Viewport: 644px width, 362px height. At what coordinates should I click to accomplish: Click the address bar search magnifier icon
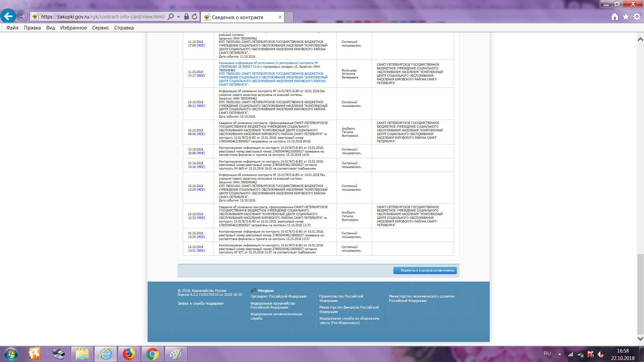click(x=171, y=17)
